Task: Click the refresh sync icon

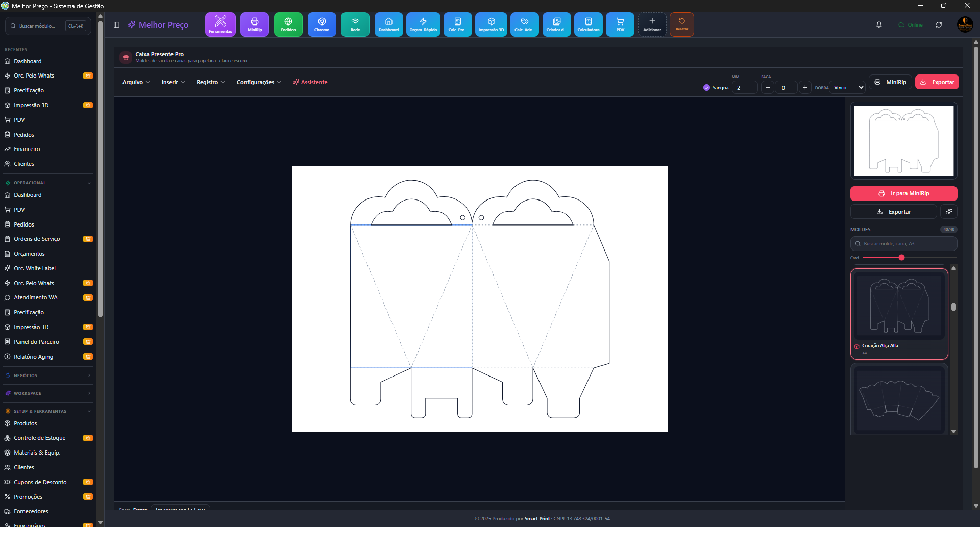Action: tap(939, 24)
